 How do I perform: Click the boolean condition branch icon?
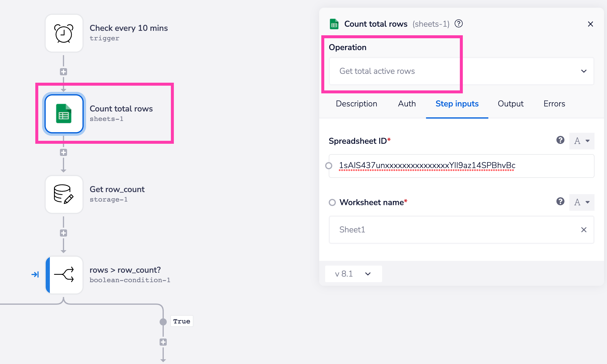point(64,275)
